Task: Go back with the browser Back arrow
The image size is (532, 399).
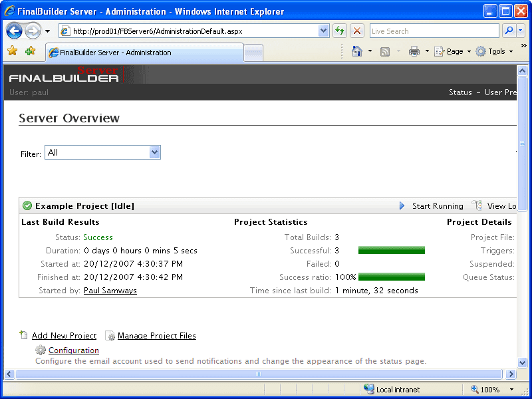Action: pos(14,31)
